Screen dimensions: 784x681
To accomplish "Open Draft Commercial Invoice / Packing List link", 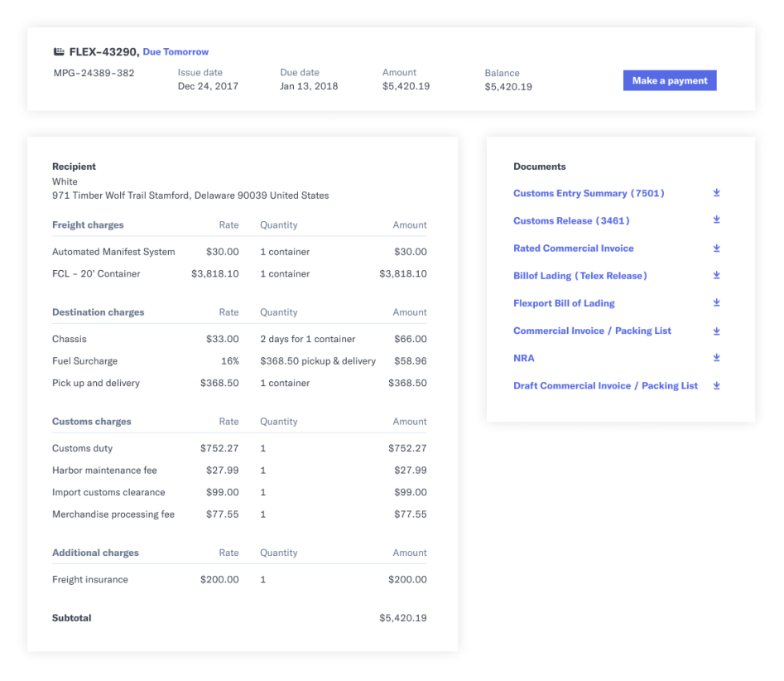I will (x=605, y=385).
